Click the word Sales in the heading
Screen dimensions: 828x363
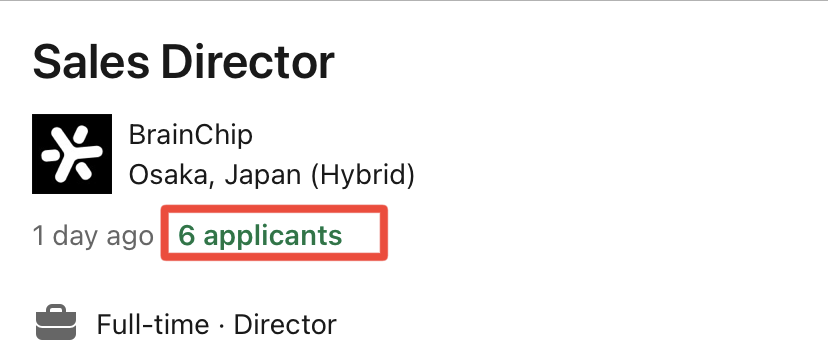point(91,62)
